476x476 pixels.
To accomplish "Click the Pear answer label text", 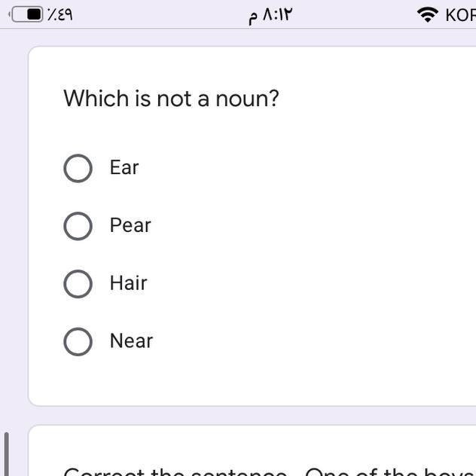I will (x=130, y=225).
